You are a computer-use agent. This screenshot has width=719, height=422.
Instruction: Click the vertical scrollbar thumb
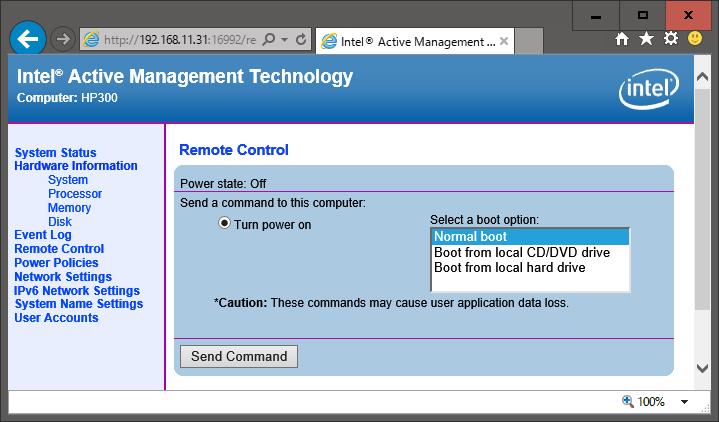click(702, 200)
